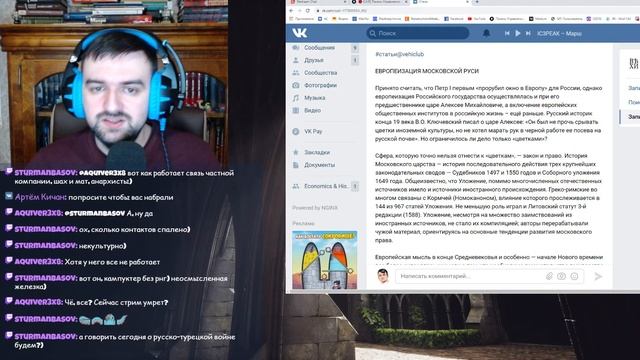Switch to the second browser tab
Screen dimensions: 640x360
click(x=380, y=2)
